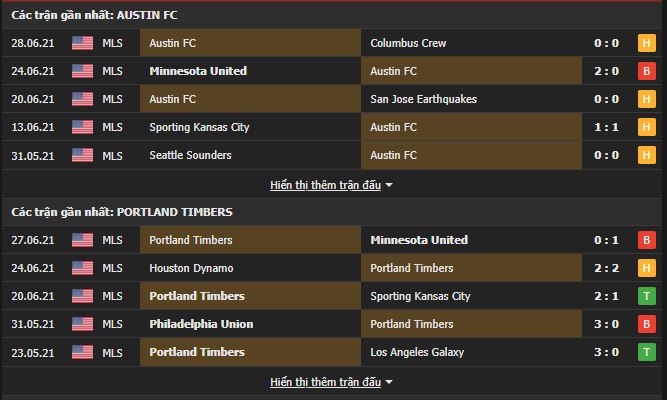
Task: Click the orange H badge for Houston Dynamo match
Action: (645, 268)
